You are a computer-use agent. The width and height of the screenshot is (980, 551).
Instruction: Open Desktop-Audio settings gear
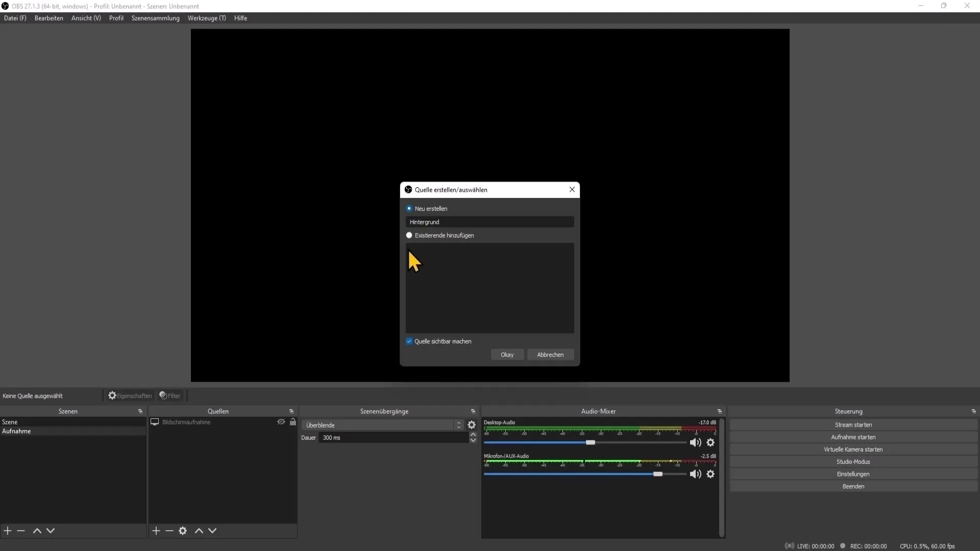[x=710, y=442]
